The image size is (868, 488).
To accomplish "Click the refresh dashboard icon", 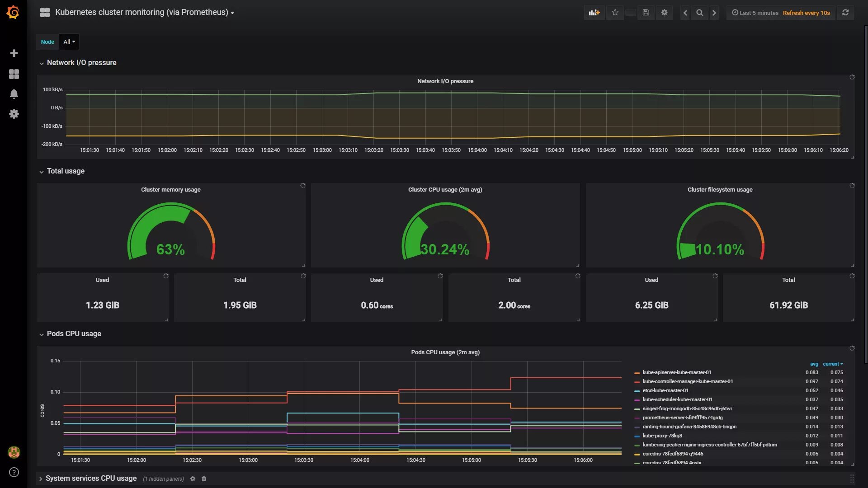I will click(845, 13).
